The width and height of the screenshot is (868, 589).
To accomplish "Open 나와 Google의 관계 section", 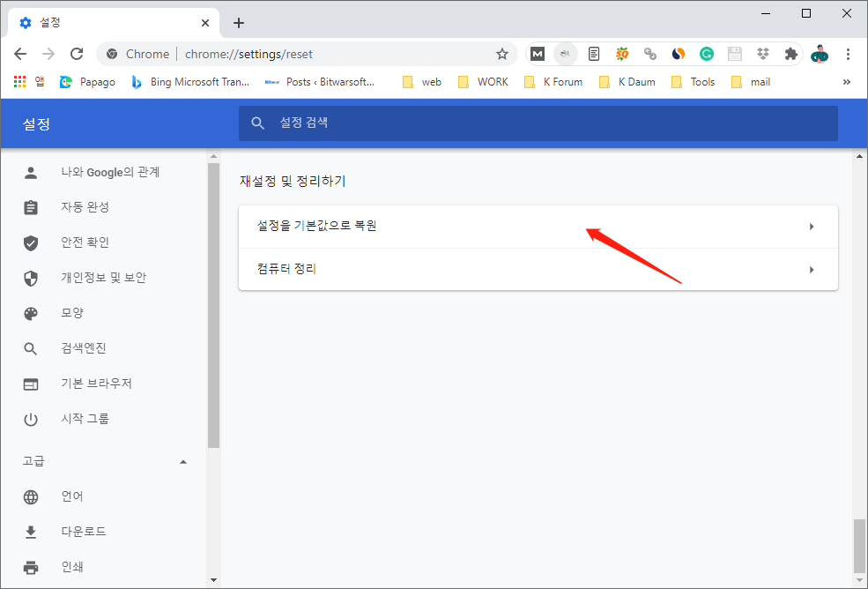I will 103,172.
